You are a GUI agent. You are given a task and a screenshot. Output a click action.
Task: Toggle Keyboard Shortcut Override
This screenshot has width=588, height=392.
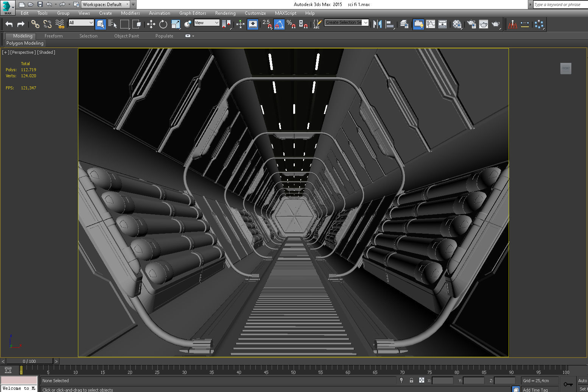(253, 24)
